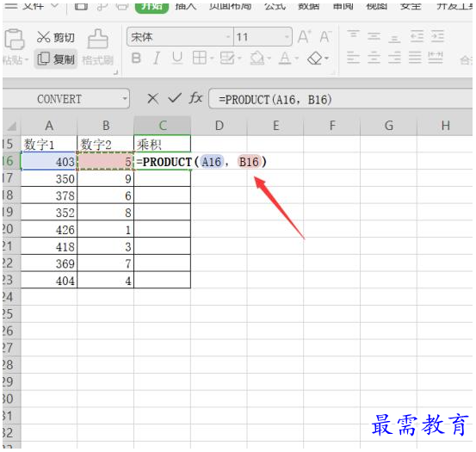
Task: Open the Insert (插入) ribbon tab
Action: [185, 7]
